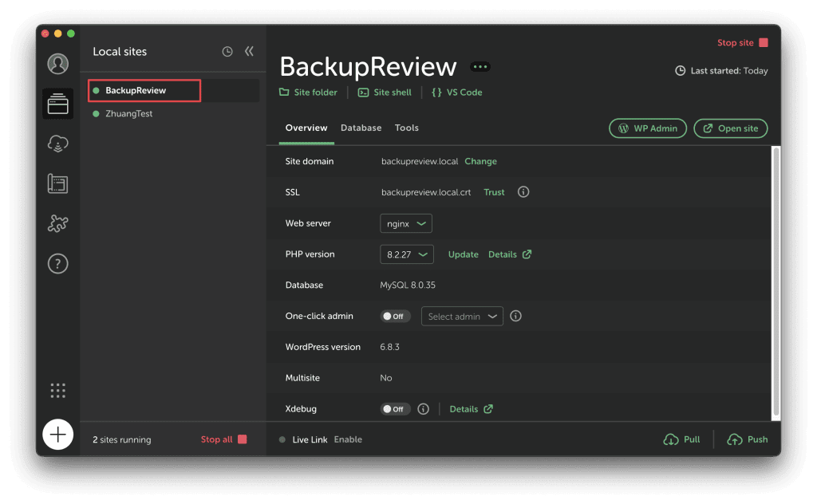Viewport: 817px width, 504px height.
Task: Click the WP Admin button
Action: (647, 128)
